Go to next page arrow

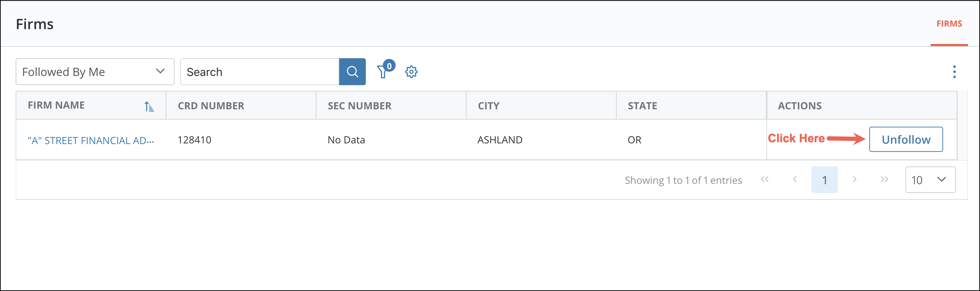tap(854, 180)
